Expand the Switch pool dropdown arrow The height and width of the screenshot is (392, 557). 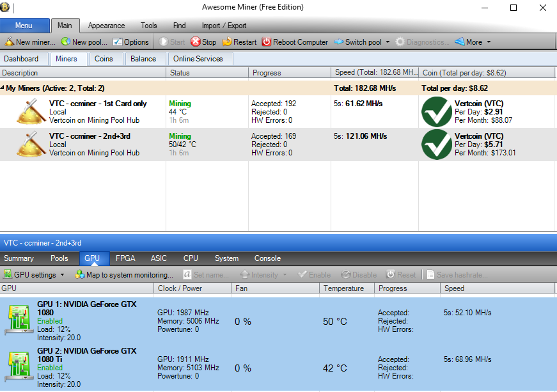click(388, 42)
